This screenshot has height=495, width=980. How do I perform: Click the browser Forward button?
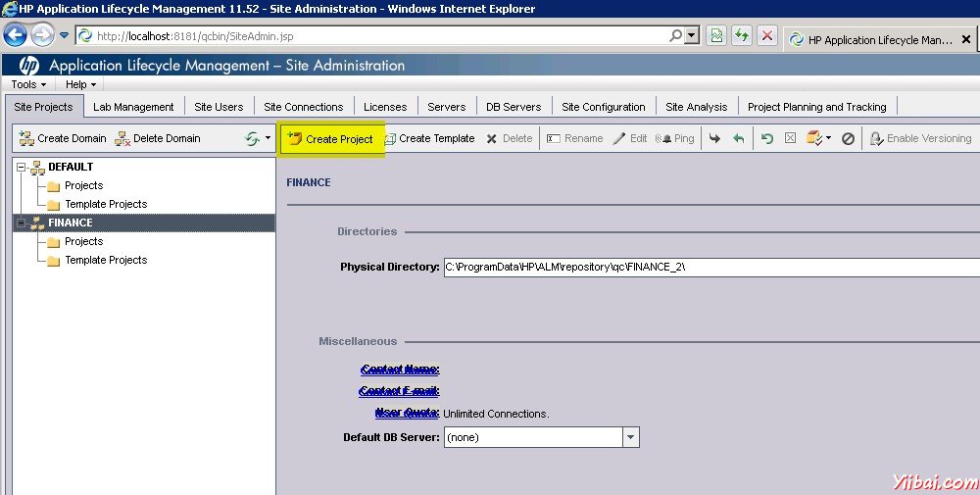tap(42, 35)
